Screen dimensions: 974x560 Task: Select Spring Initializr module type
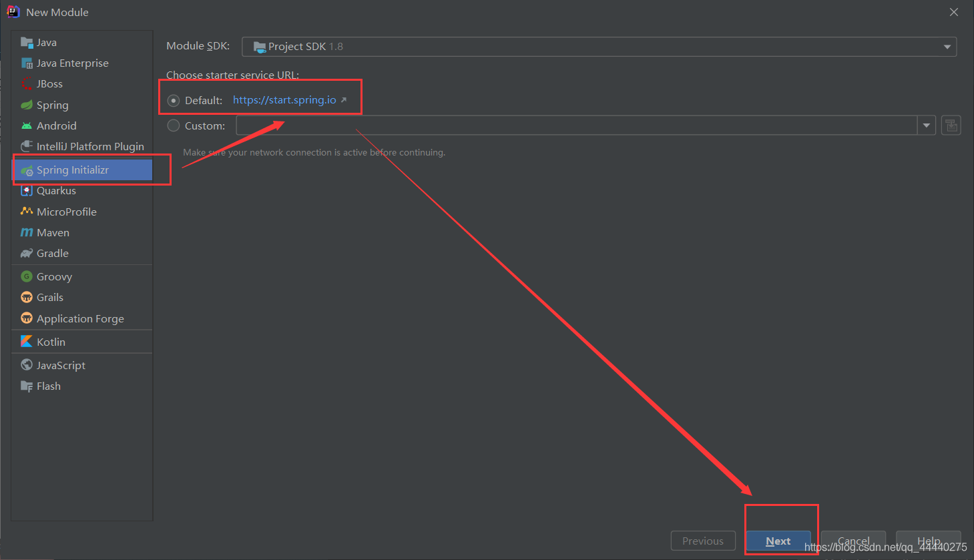pos(82,170)
